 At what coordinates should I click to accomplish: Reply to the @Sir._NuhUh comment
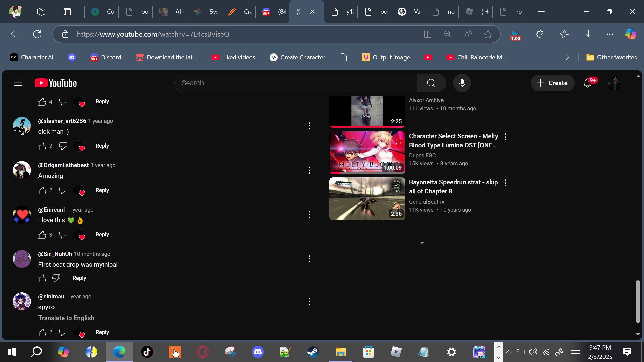pos(79,278)
